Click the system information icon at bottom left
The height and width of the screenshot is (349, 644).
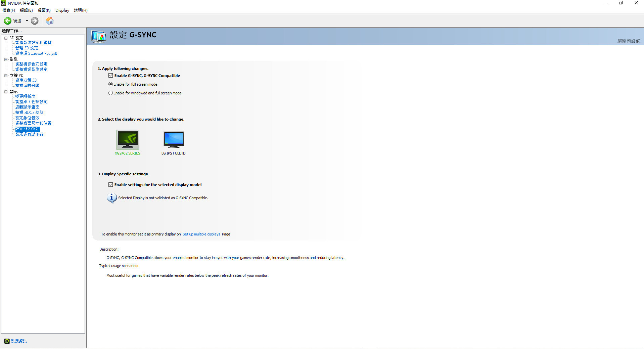click(x=7, y=341)
